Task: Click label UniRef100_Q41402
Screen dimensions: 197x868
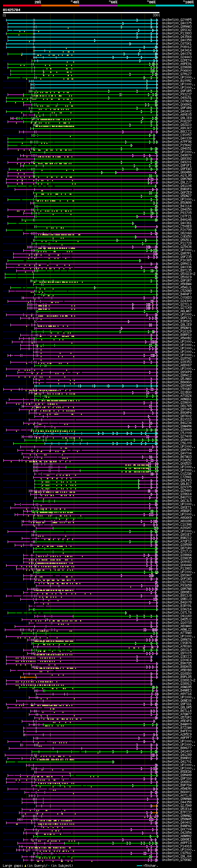Action: (x=177, y=111)
